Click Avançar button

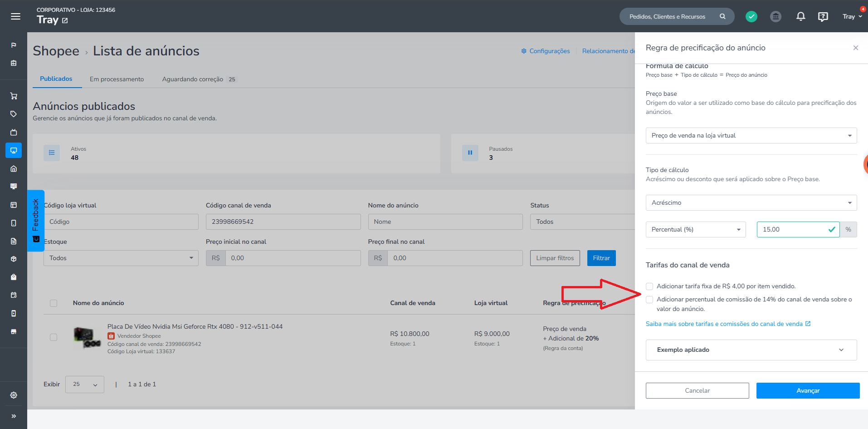pos(808,390)
